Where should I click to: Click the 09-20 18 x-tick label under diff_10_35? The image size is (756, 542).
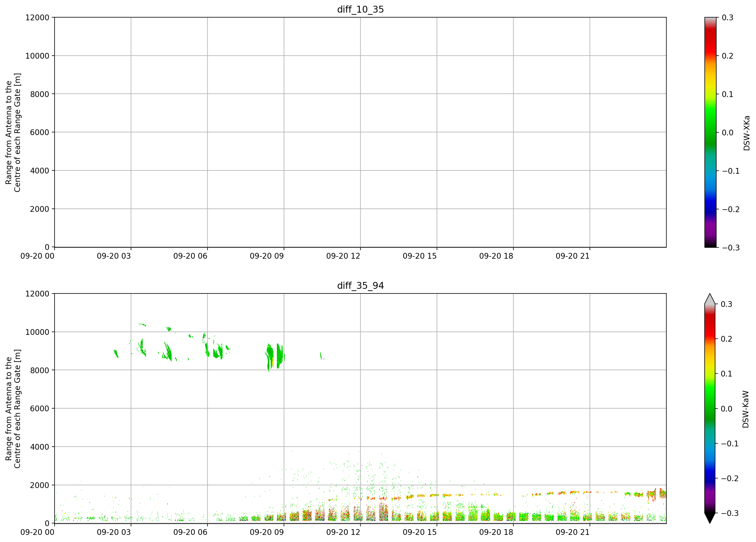point(496,256)
